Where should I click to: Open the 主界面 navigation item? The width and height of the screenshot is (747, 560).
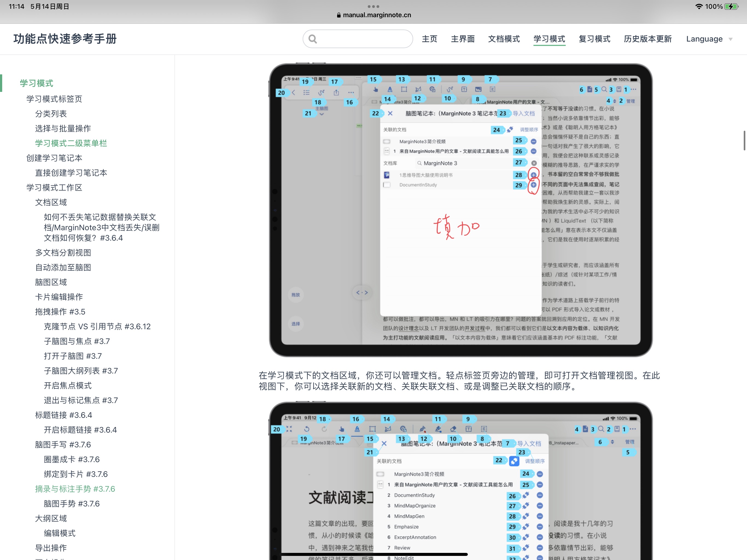click(463, 39)
